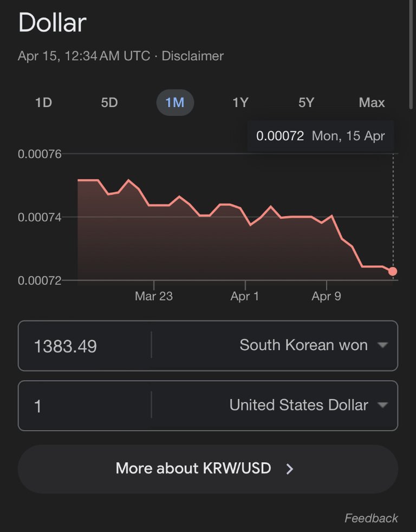Select the Max time range
Viewport: 416px width, 532px height.
(x=372, y=102)
